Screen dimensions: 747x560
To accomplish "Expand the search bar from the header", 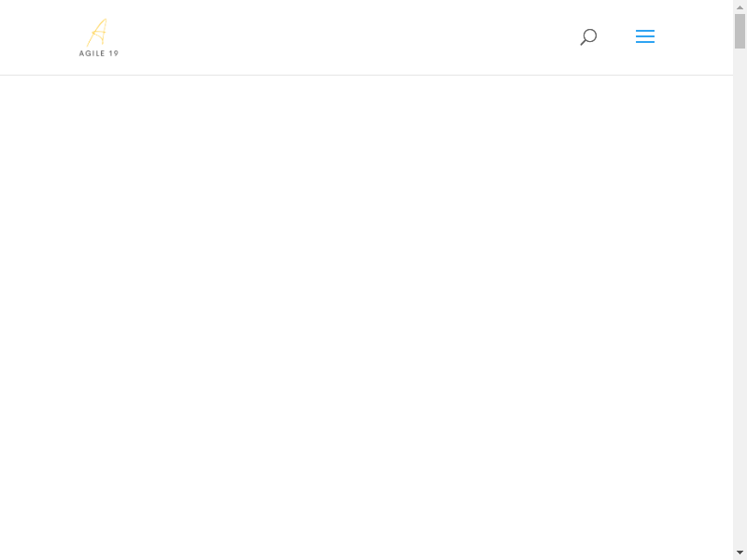I will (588, 37).
